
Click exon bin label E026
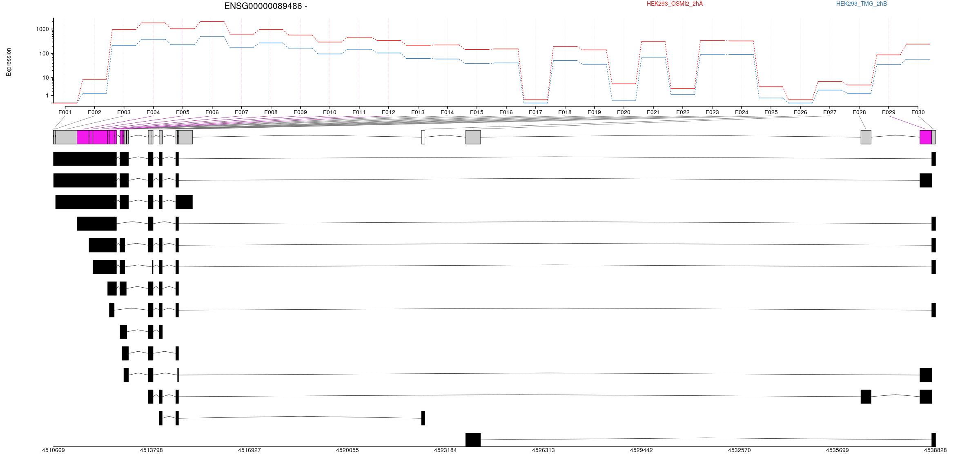tap(800, 112)
